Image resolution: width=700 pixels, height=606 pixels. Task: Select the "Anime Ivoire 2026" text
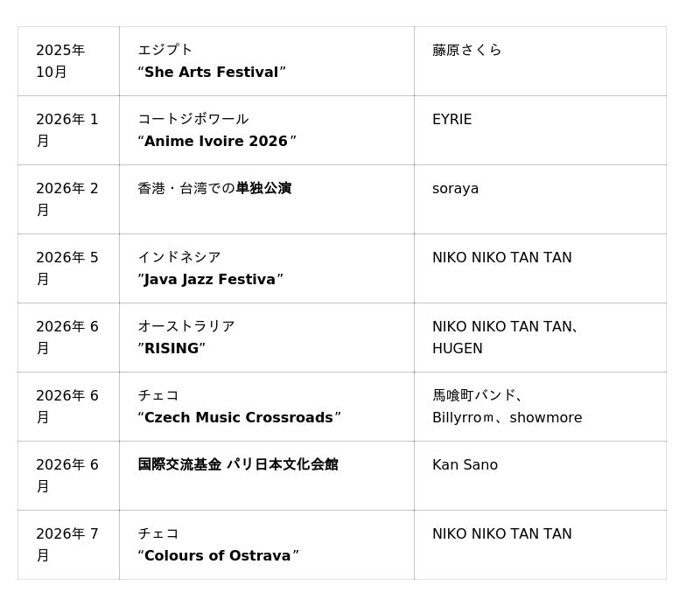pos(216,141)
